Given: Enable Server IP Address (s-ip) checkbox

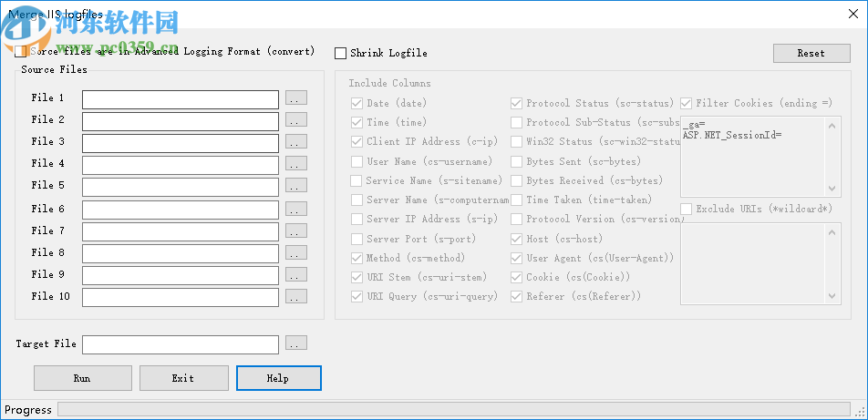Looking at the screenshot, I should click(356, 220).
